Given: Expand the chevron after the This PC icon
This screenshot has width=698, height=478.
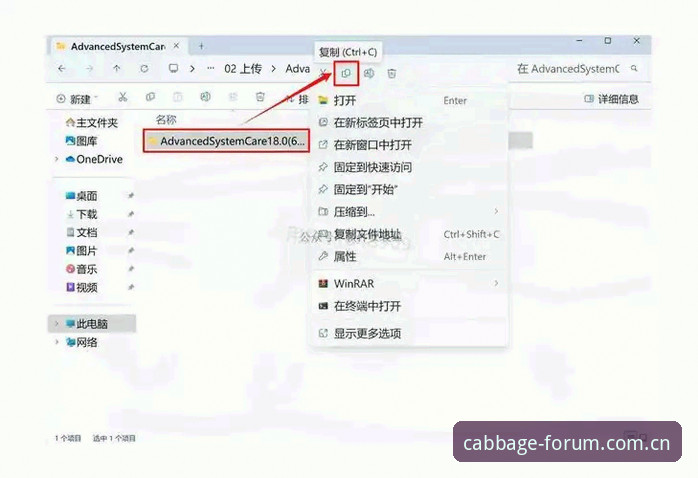Looking at the screenshot, I should coord(192,69).
